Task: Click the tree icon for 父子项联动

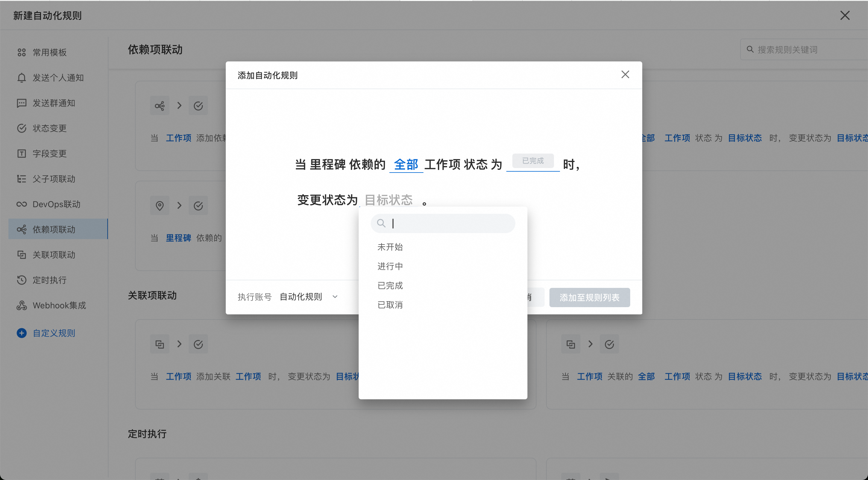Action: click(x=22, y=179)
